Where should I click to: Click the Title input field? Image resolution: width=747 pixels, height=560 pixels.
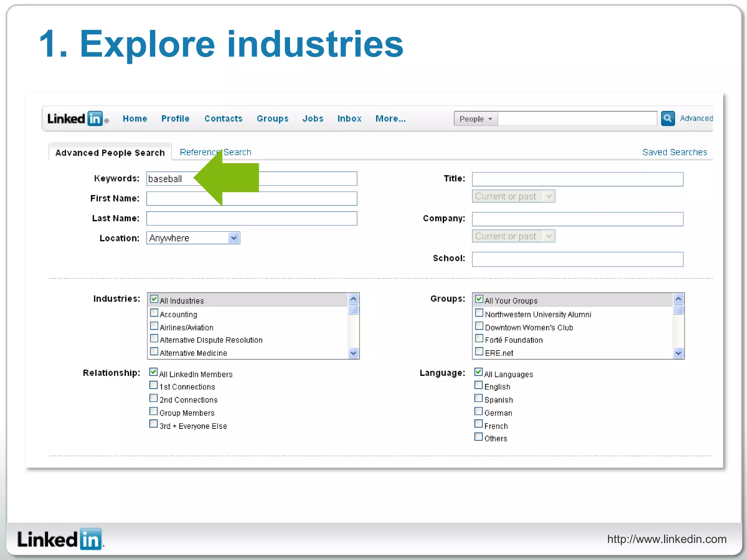(x=577, y=179)
